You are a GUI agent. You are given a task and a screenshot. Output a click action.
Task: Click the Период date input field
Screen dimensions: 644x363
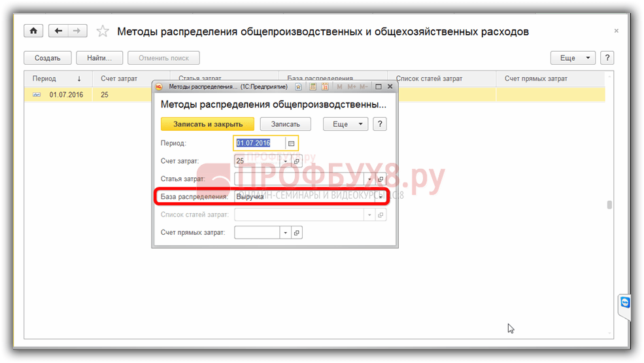tap(260, 143)
